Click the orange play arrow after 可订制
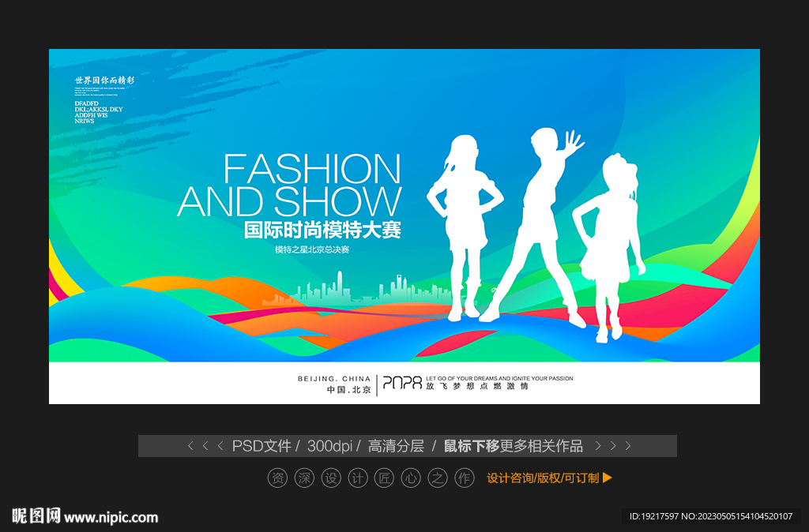This screenshot has width=809, height=532. click(x=608, y=478)
